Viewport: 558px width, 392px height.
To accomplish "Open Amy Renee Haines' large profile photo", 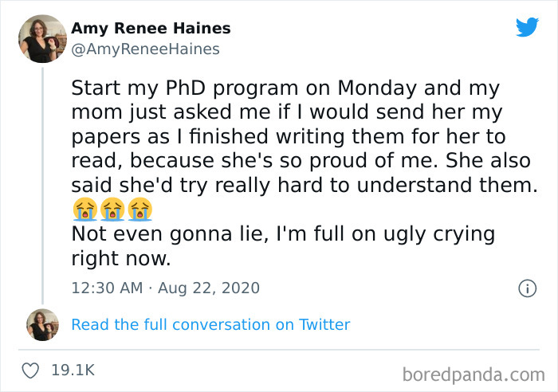I will click(41, 38).
